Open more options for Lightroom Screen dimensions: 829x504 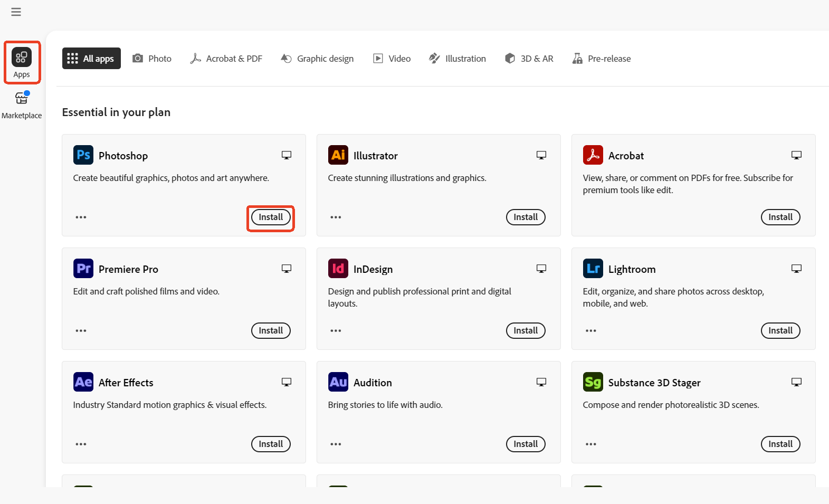tap(590, 331)
